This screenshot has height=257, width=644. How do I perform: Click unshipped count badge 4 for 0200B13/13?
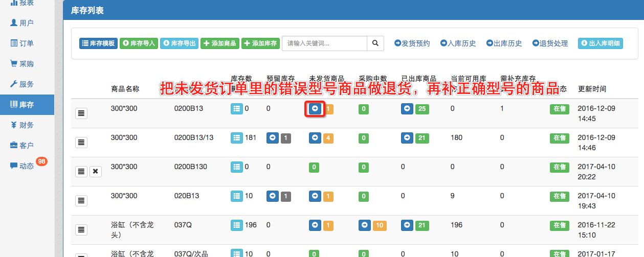tap(328, 138)
